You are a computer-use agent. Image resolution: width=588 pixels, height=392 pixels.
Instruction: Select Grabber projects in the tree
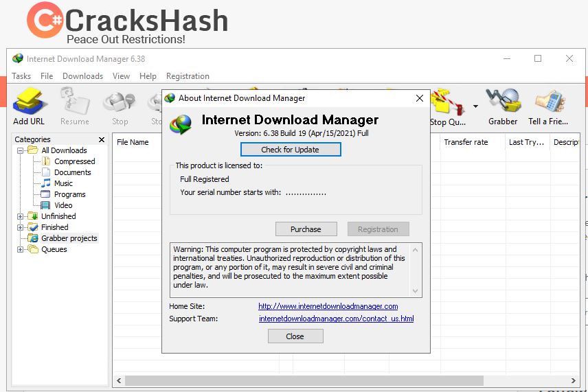(69, 238)
